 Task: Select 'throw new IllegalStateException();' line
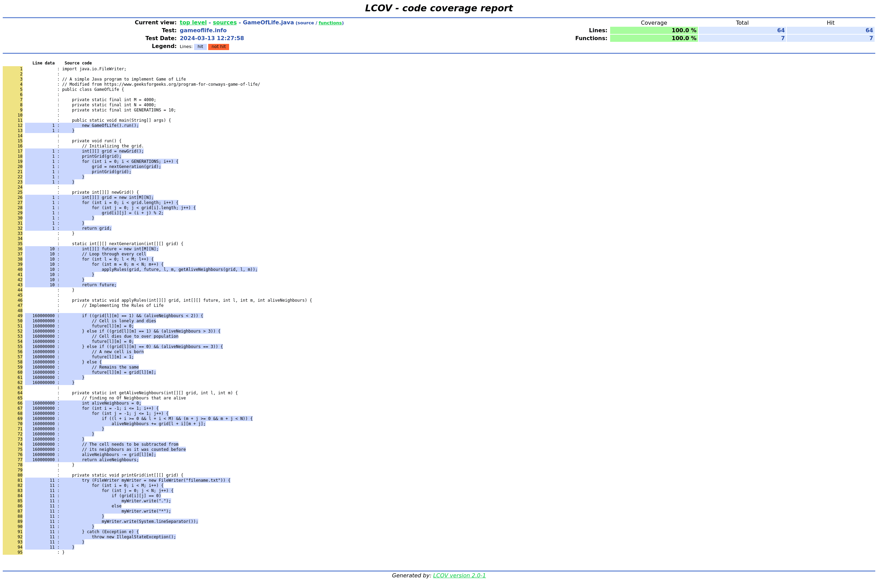click(x=133, y=537)
